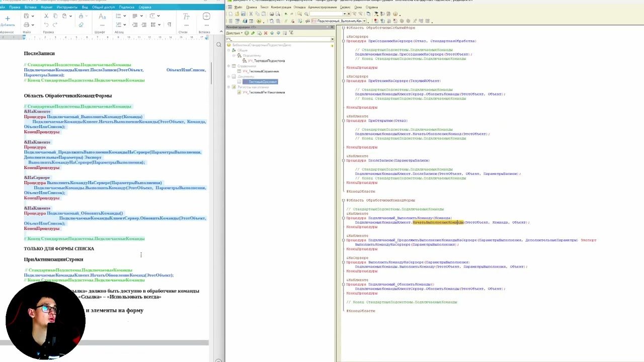Open the Стили Tт styles icon
This screenshot has width=644, height=362.
click(x=186, y=17)
